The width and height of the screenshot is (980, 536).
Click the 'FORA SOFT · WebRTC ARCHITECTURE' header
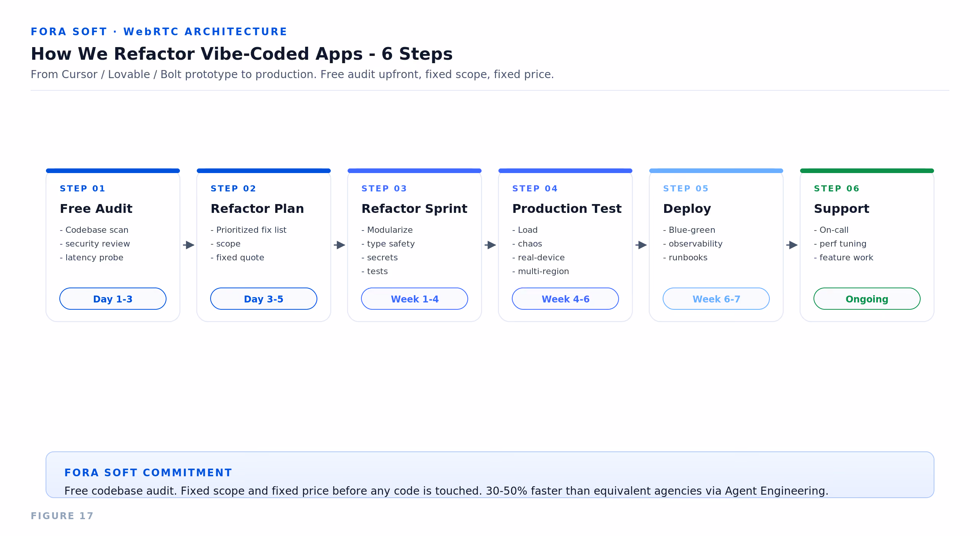coord(159,31)
